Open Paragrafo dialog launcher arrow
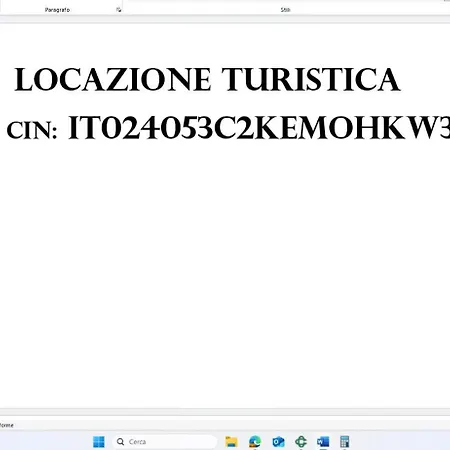This screenshot has height=450, width=450. click(118, 10)
